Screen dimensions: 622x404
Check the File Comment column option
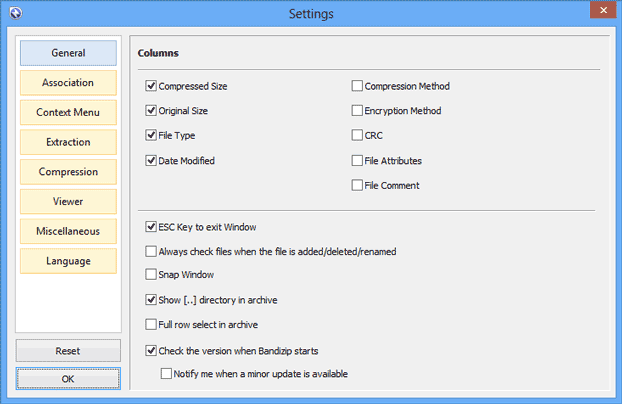(x=357, y=185)
